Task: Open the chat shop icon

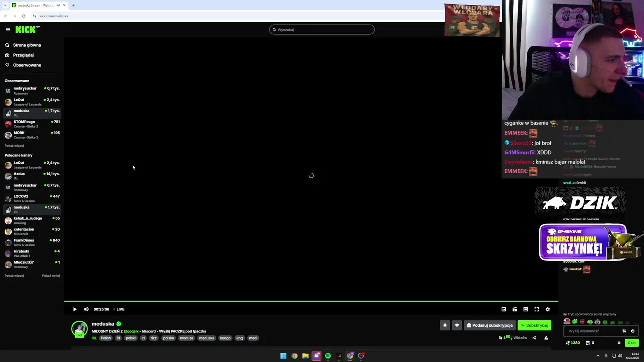Action: [x=588, y=343]
